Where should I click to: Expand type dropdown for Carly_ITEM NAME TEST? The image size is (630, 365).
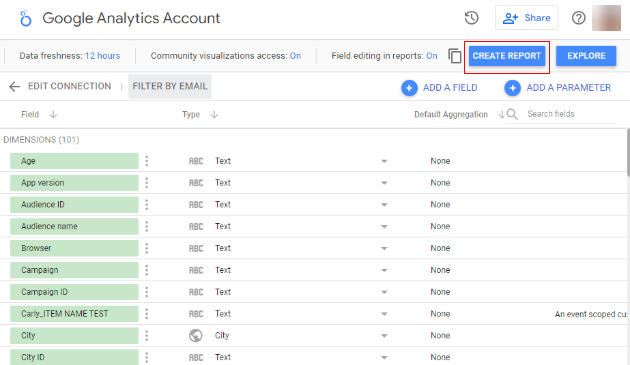(384, 314)
